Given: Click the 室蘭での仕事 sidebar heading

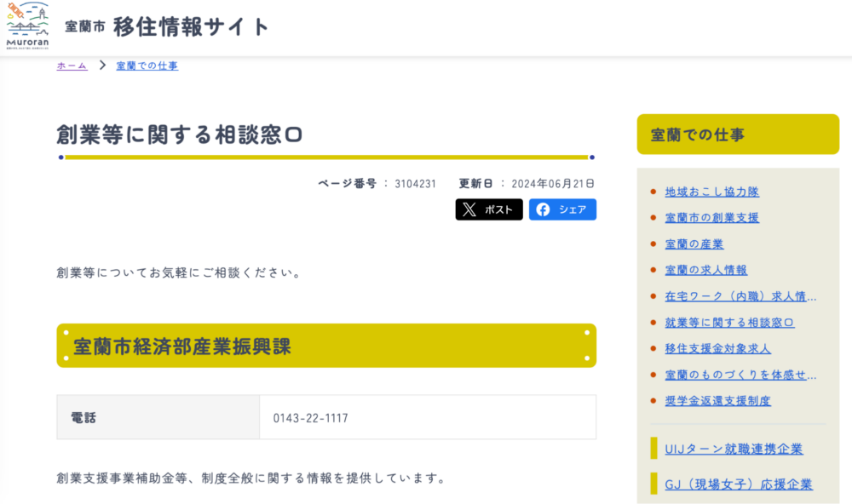Looking at the screenshot, I should [697, 135].
